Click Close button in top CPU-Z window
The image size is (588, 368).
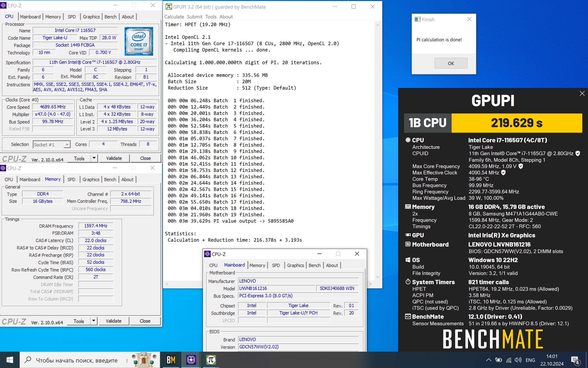click(x=145, y=158)
